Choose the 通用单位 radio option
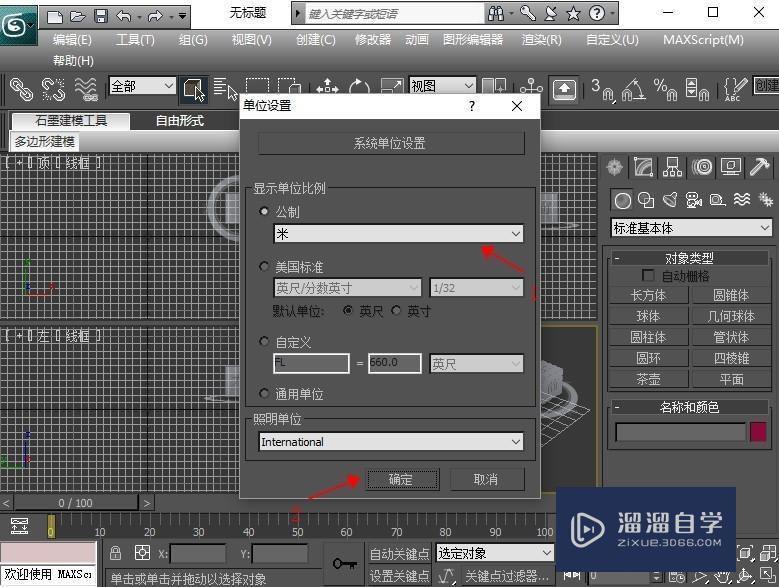 tap(264, 394)
